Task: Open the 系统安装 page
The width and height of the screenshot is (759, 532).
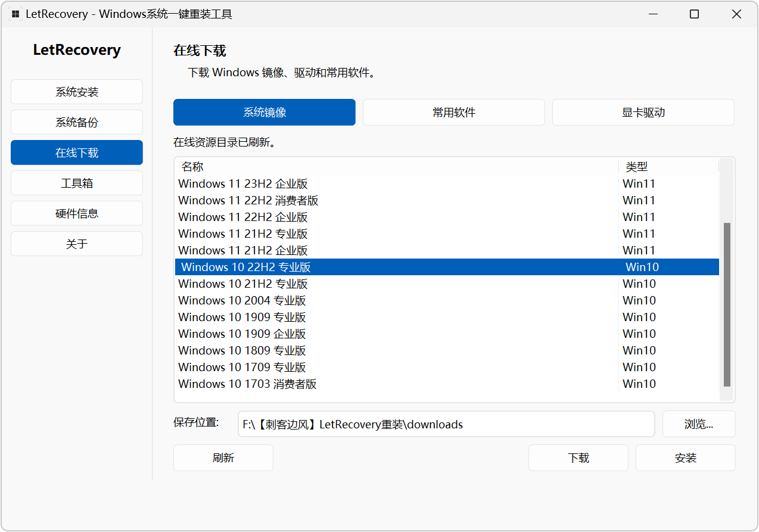Action: click(x=77, y=92)
